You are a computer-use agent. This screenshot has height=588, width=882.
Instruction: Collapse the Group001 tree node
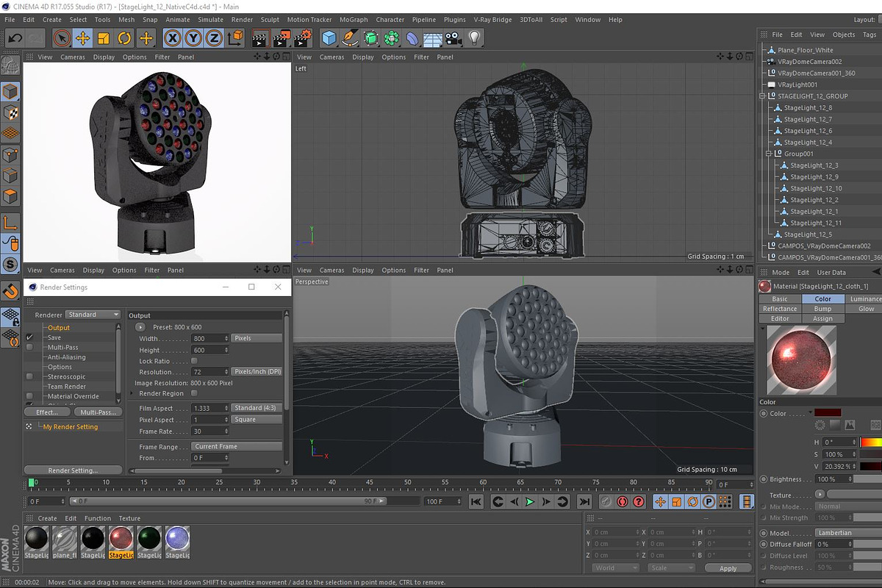[770, 154]
